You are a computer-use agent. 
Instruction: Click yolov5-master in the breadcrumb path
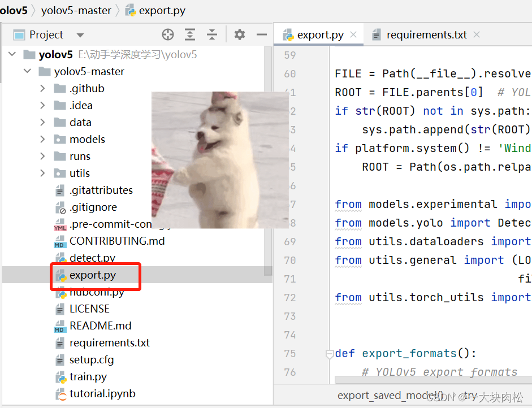[76, 11]
